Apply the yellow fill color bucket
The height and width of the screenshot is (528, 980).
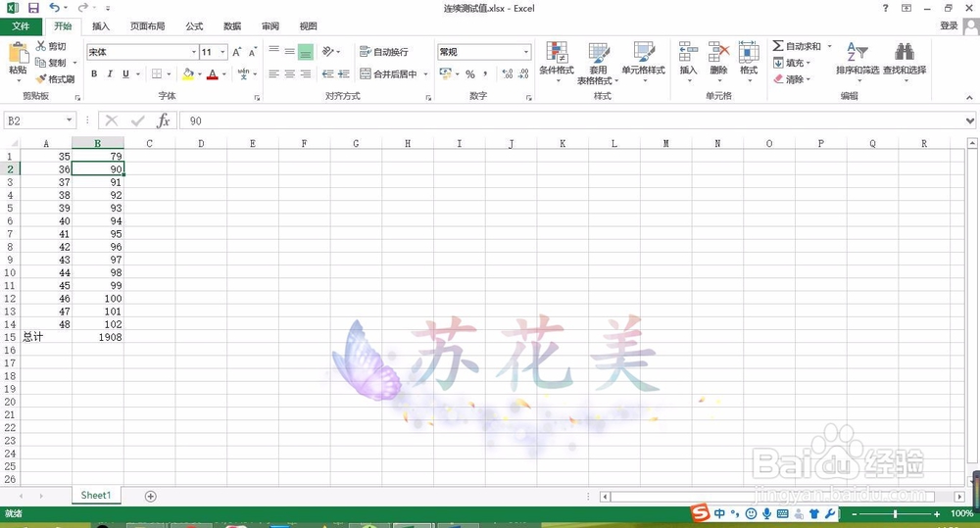click(188, 73)
